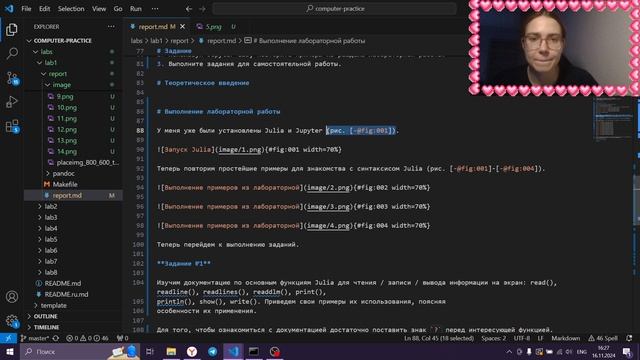The width and height of the screenshot is (640, 360).
Task: Open ports forwarded indicator in status bar
Action: pyautogui.click(x=122, y=338)
